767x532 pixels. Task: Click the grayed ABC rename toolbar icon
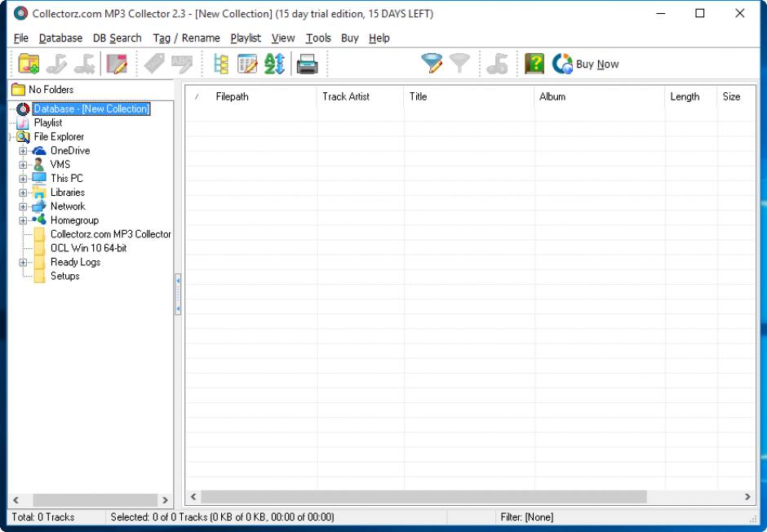click(x=182, y=64)
